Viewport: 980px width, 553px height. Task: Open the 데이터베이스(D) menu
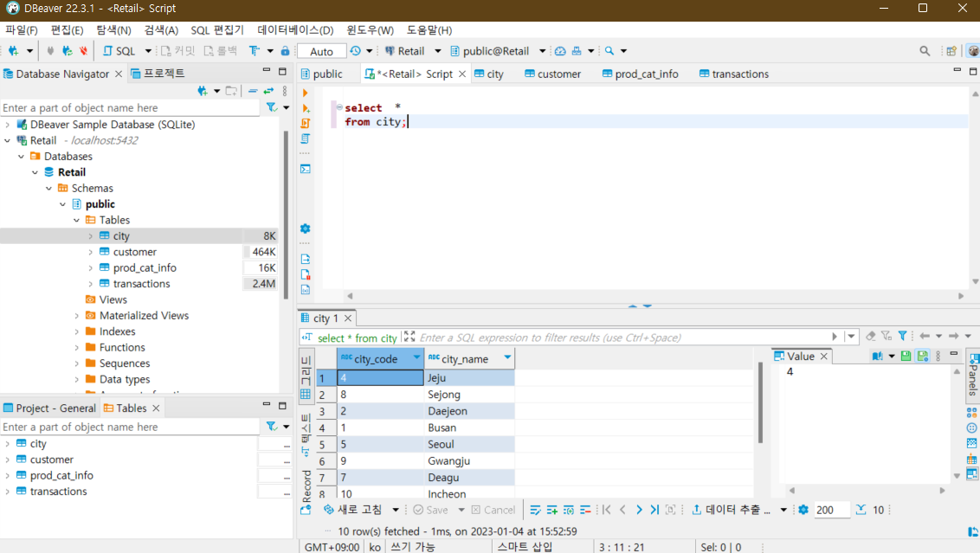[x=295, y=30]
